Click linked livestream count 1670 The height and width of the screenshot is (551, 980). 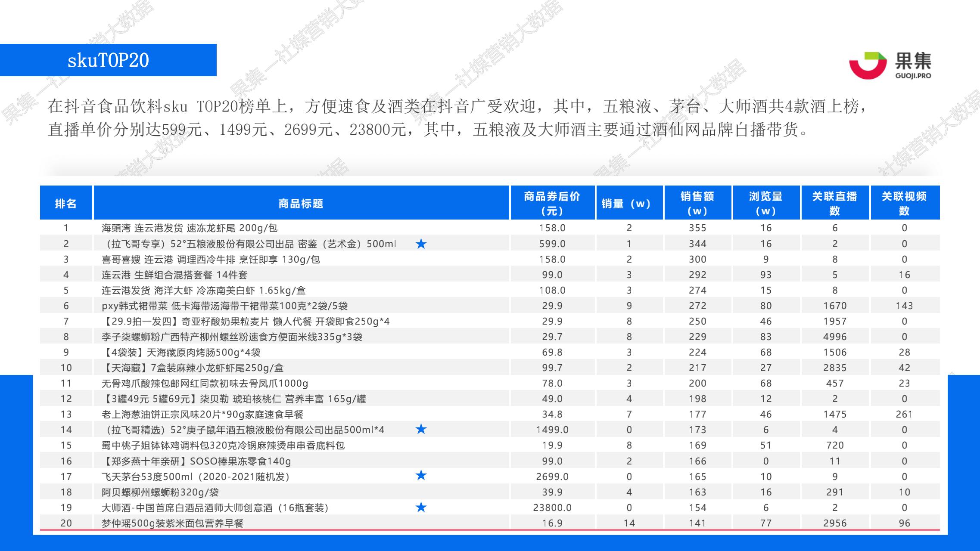[x=835, y=306]
